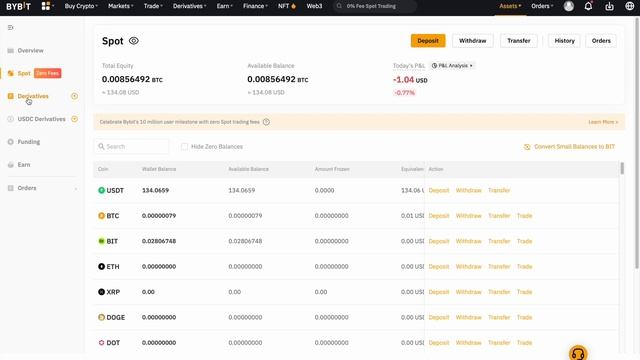Open the notifications bell
Screen dimensions: 640x360
pyautogui.click(x=588, y=6)
